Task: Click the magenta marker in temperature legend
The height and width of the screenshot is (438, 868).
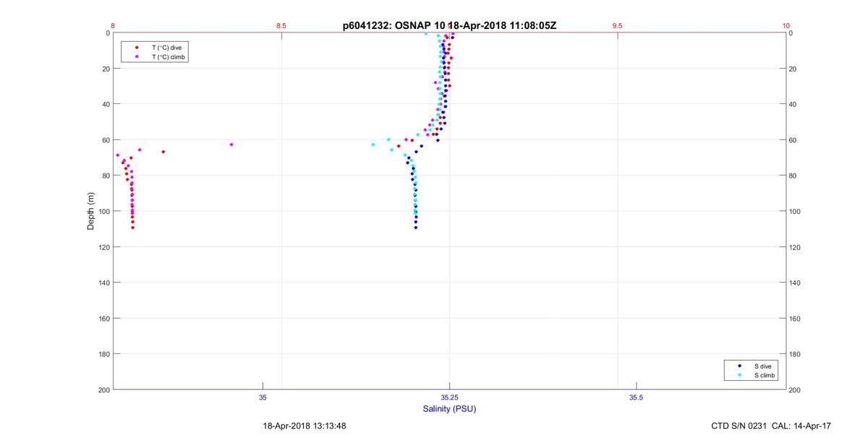Action: (x=137, y=56)
